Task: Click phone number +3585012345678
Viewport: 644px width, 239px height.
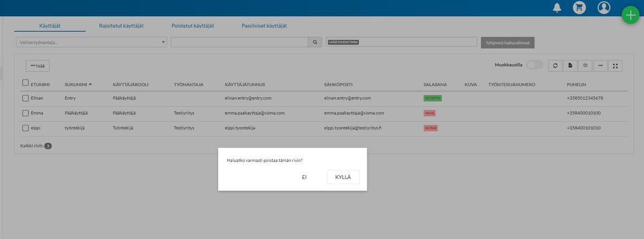Action: (585, 98)
